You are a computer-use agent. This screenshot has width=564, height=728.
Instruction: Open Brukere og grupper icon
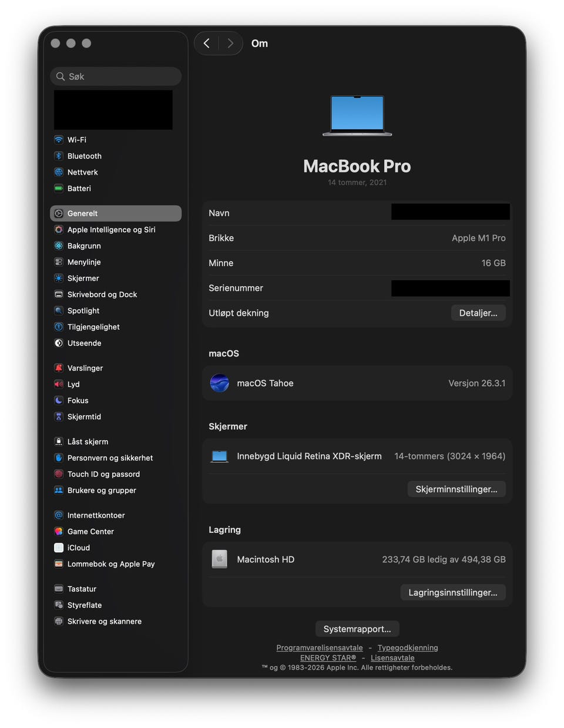click(x=59, y=490)
